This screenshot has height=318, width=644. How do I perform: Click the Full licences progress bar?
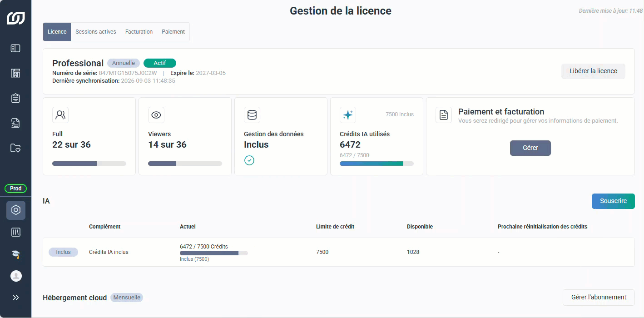[89, 164]
